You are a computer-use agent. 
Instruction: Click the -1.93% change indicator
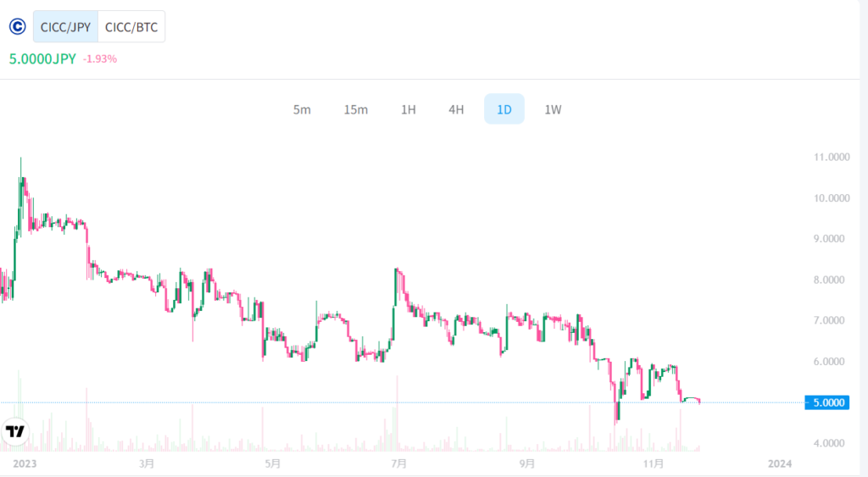[x=100, y=58]
